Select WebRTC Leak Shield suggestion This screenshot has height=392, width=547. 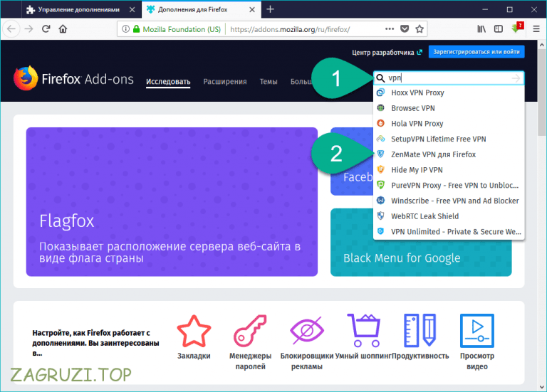449,216
